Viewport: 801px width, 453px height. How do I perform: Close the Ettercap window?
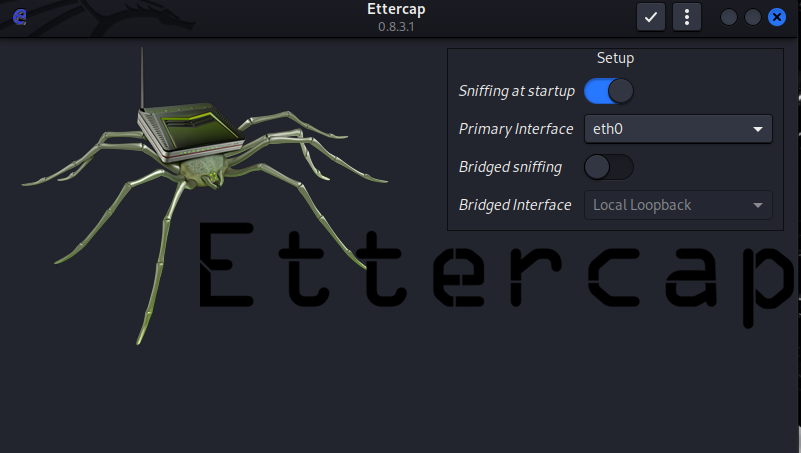[x=776, y=17]
